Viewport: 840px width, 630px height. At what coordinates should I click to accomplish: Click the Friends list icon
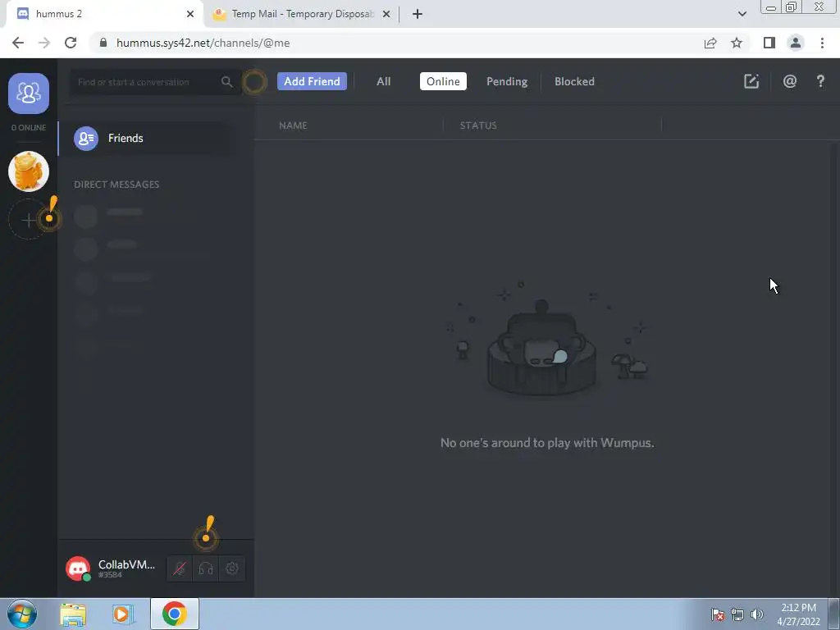coord(85,138)
